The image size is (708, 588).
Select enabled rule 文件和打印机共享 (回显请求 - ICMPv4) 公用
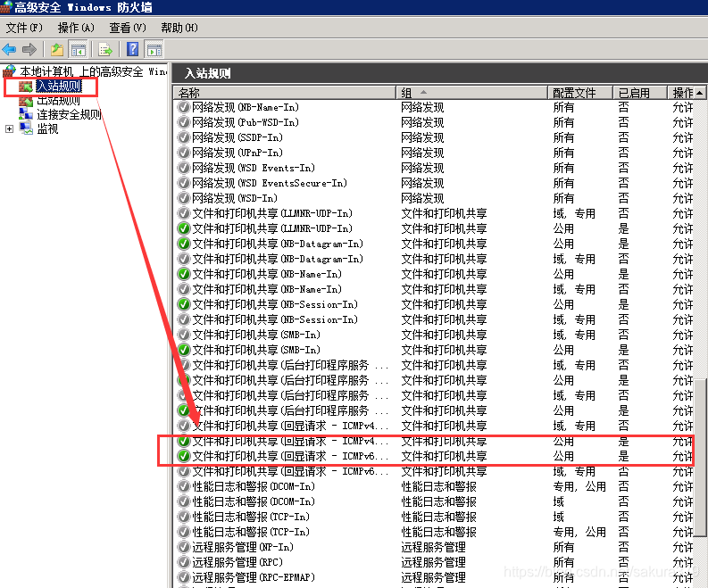point(290,441)
